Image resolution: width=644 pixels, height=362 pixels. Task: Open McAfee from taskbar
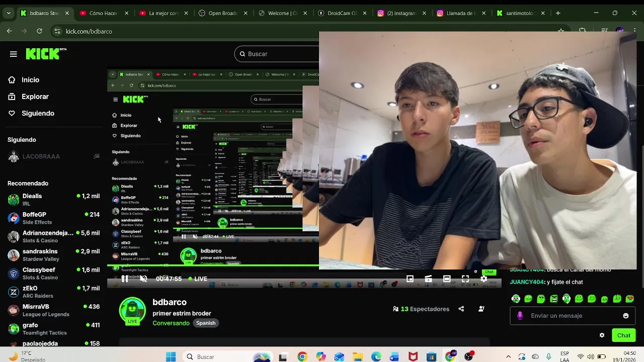tap(413, 356)
